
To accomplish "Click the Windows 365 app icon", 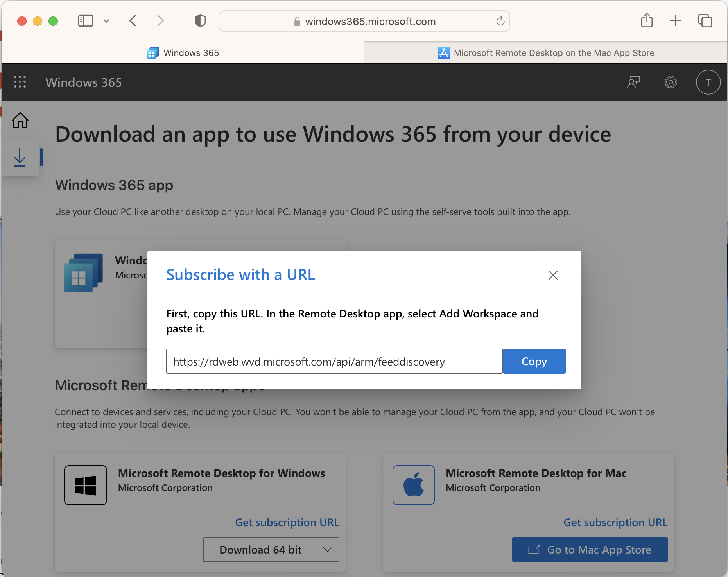I will coord(84,273).
